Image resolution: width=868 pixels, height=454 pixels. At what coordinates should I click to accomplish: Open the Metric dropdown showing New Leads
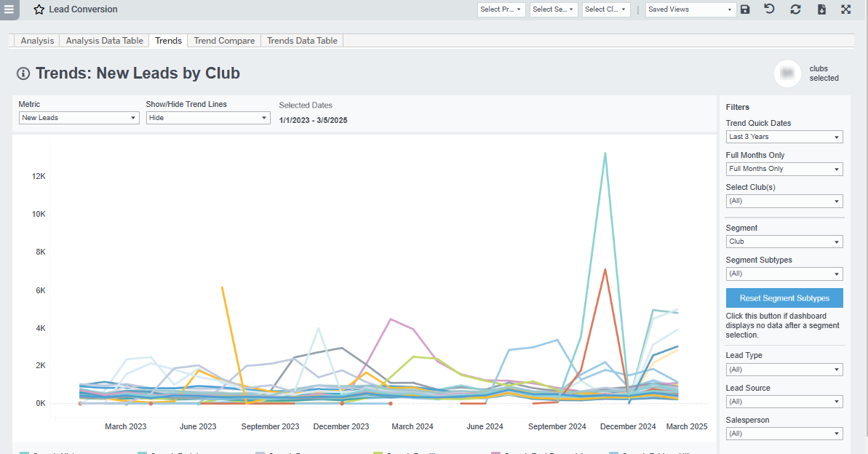79,117
